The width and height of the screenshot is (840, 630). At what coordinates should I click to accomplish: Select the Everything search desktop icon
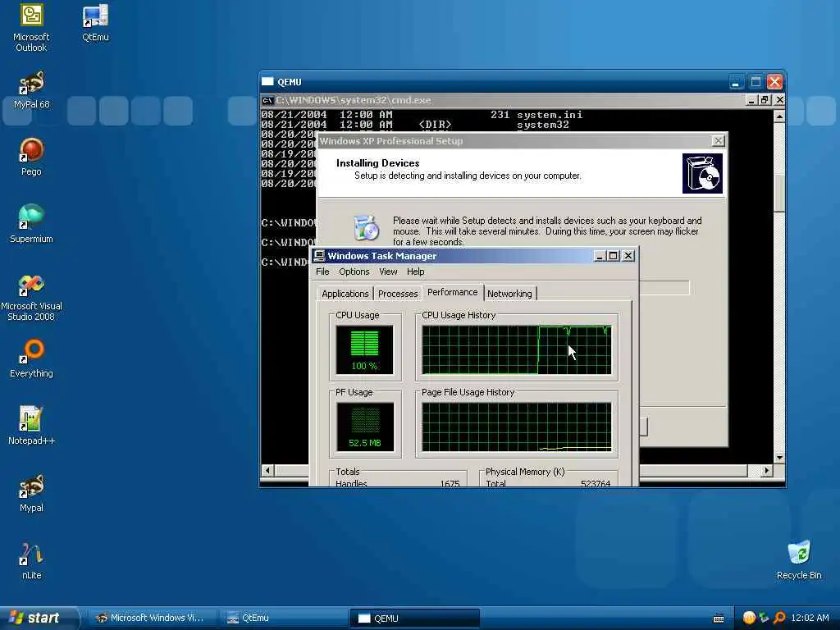pyautogui.click(x=31, y=358)
